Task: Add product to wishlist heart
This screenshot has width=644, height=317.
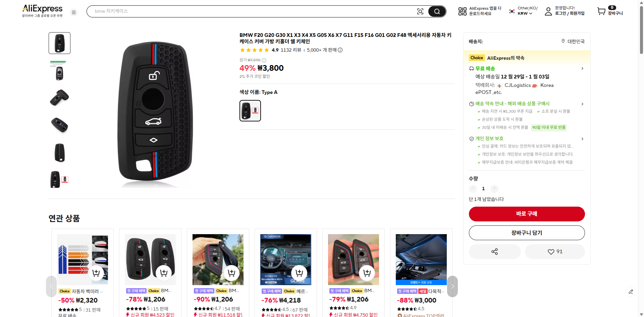Action: pyautogui.click(x=554, y=252)
